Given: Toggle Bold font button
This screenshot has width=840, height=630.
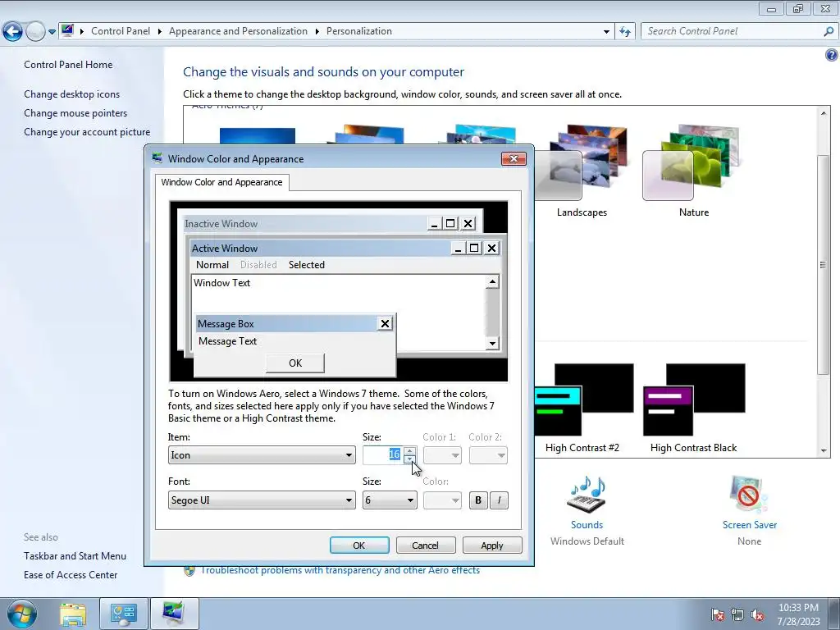Looking at the screenshot, I should click(x=478, y=500).
